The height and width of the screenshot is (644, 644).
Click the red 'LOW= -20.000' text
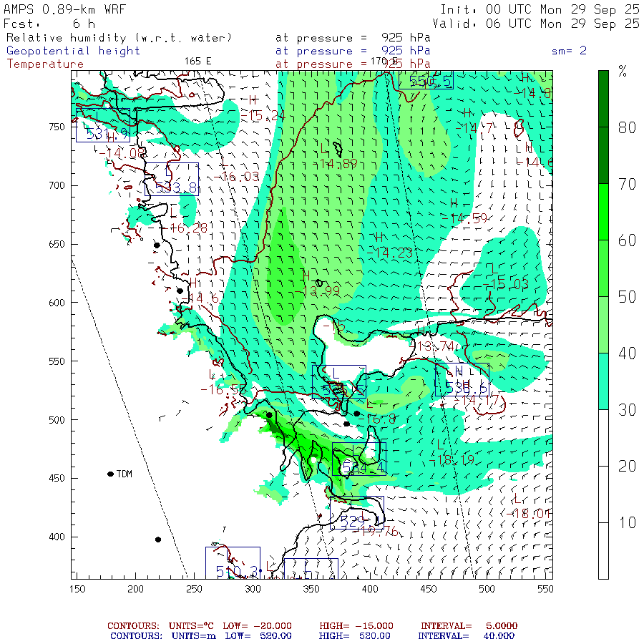point(257,626)
